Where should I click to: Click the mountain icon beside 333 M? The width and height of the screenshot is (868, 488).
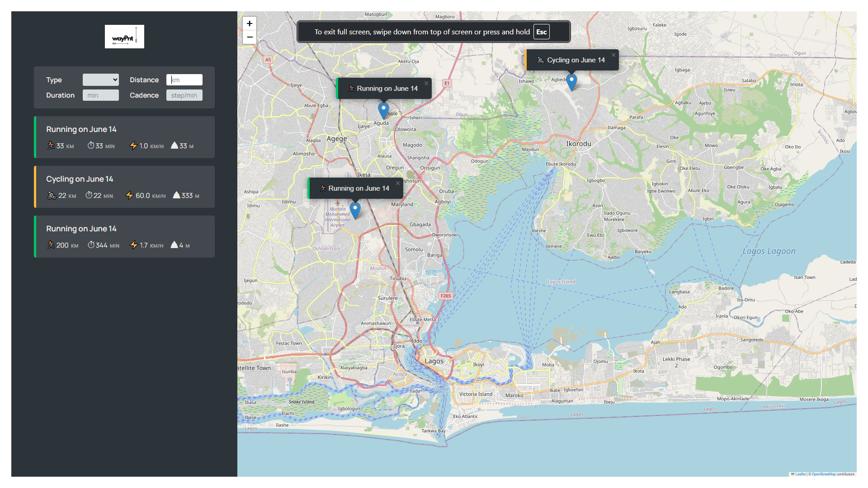[x=176, y=195]
